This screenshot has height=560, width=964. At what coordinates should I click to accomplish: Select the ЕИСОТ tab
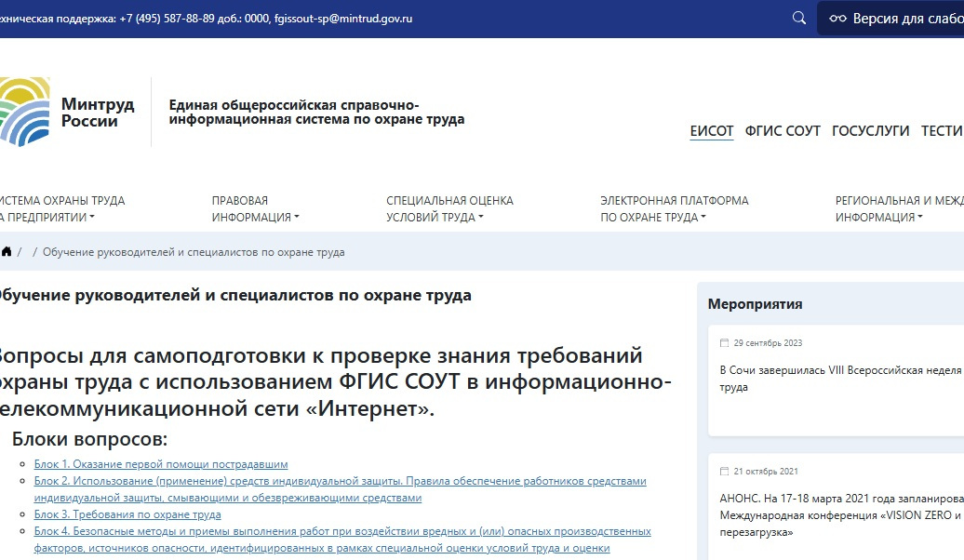pyautogui.click(x=712, y=131)
